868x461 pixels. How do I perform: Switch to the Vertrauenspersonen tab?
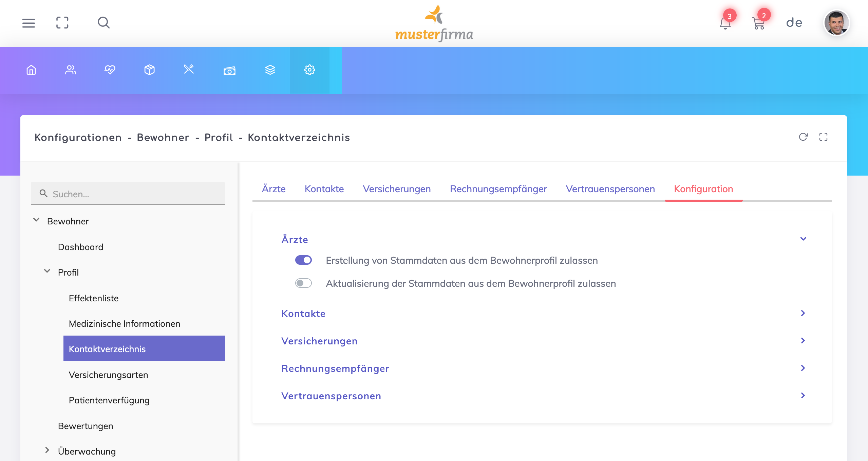[x=610, y=189]
